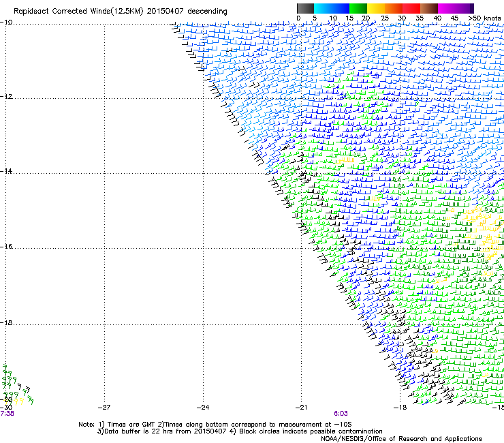Click the longitude label -24
The width and height of the screenshot is (504, 443).
[x=203, y=408]
